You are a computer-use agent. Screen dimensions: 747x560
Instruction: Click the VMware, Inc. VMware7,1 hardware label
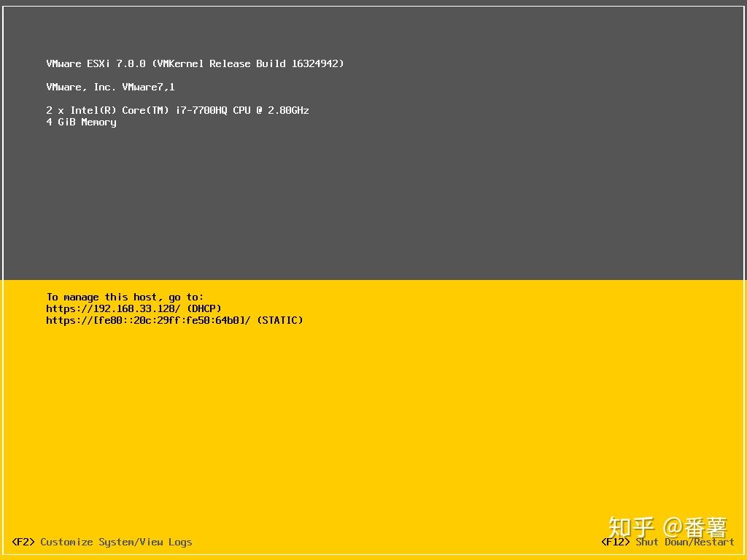tap(110, 87)
